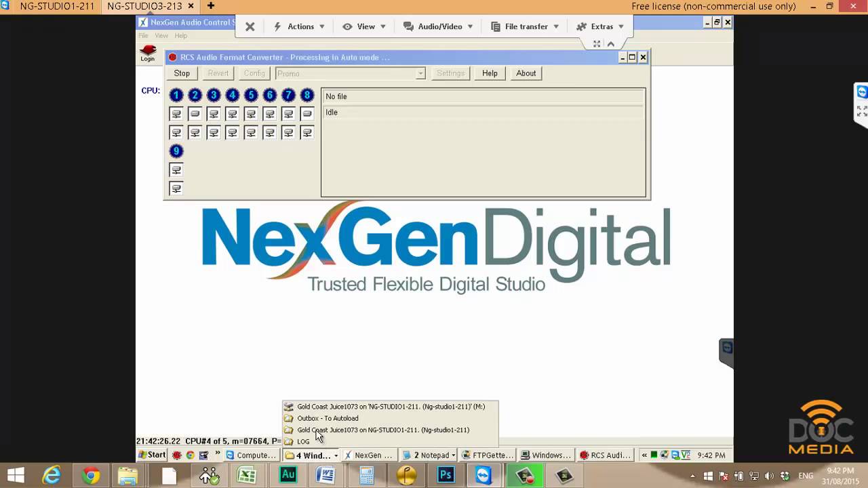Select Outbox - To Autoload entry
The height and width of the screenshot is (488, 868).
[x=391, y=418]
